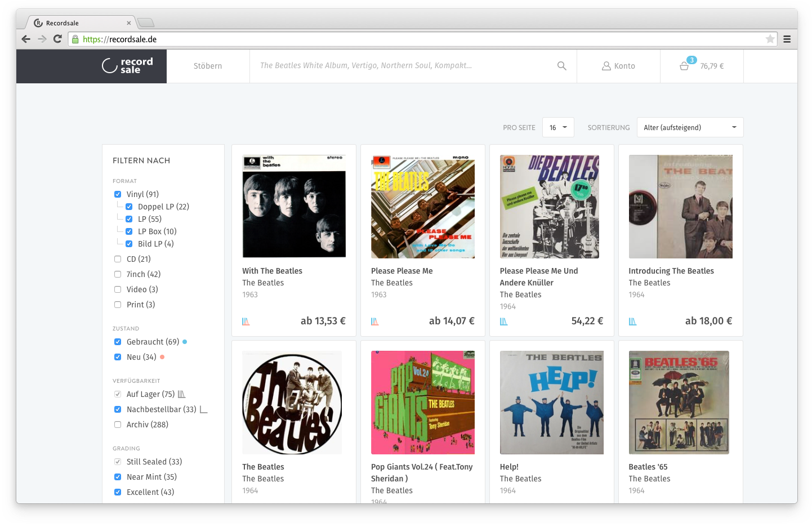This screenshot has height=527, width=812.
Task: Click the Help! album cover thumbnail
Action: [x=551, y=403]
